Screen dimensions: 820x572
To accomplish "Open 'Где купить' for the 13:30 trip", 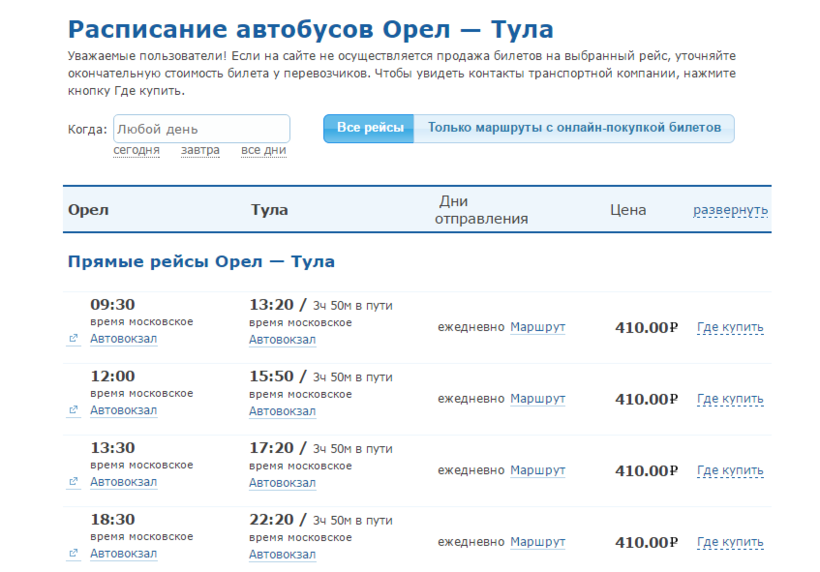I will point(730,470).
